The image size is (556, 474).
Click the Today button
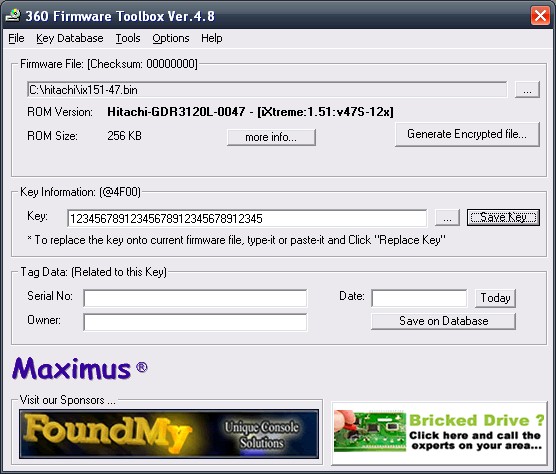pyautogui.click(x=495, y=298)
